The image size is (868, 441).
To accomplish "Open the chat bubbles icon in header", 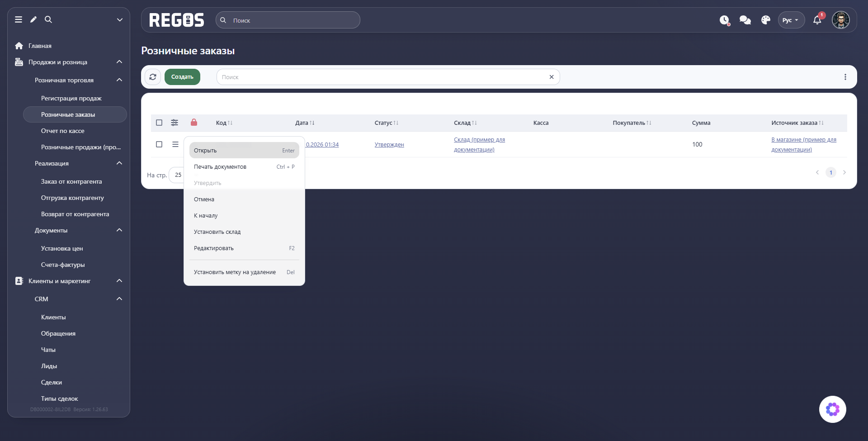I will pyautogui.click(x=745, y=20).
